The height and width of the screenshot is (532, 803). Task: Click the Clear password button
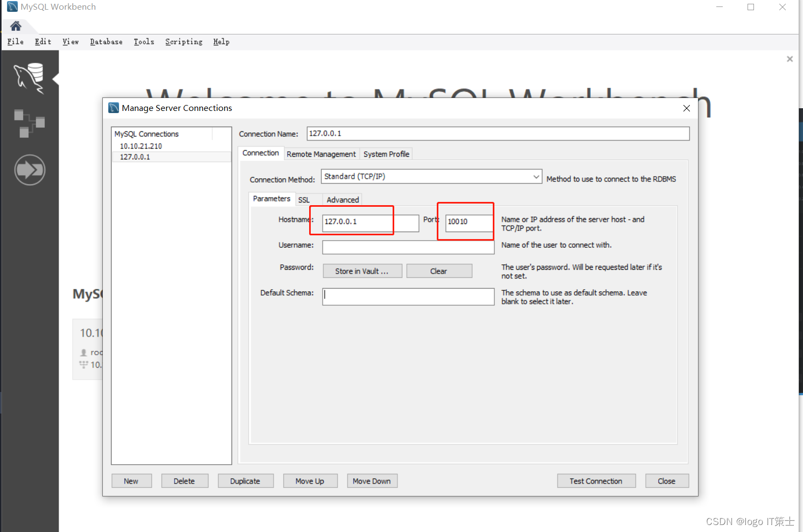[439, 271]
